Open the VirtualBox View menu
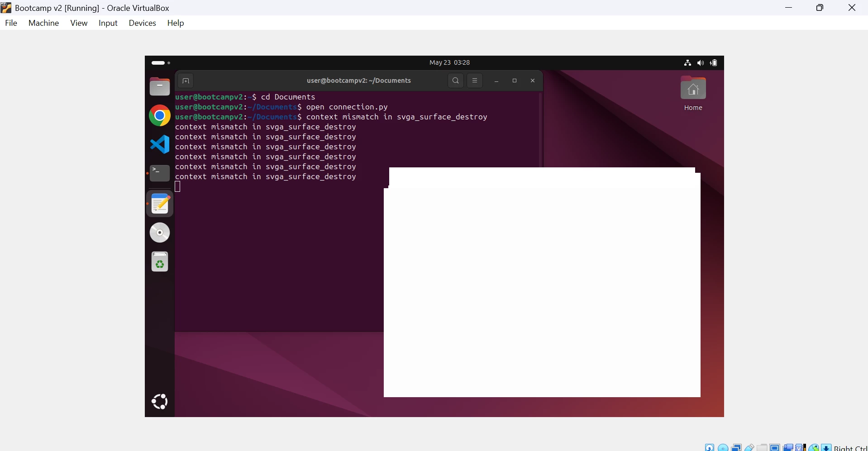 pyautogui.click(x=79, y=23)
